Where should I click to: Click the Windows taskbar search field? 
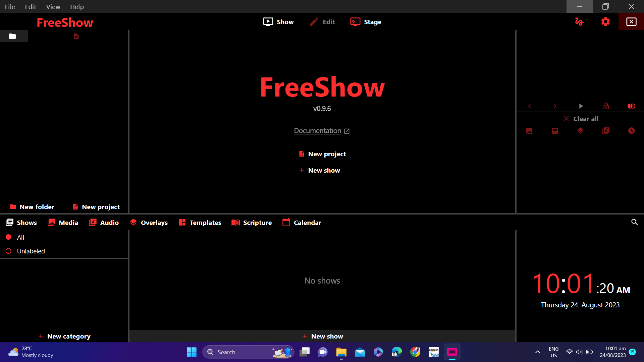[248, 352]
